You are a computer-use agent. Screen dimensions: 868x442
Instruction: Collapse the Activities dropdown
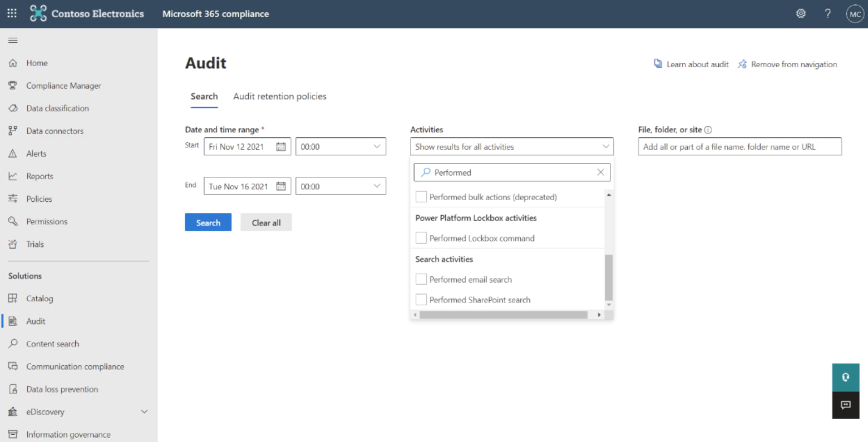[x=605, y=147]
